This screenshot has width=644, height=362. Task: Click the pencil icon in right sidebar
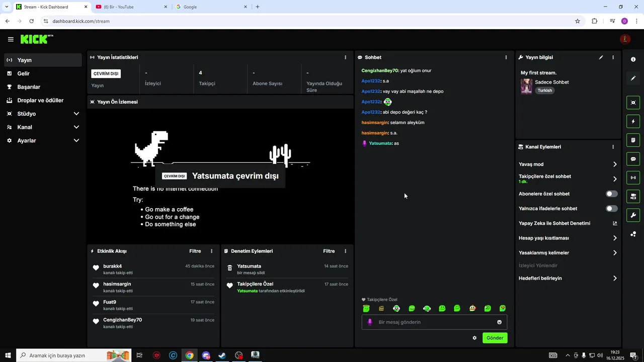[633, 78]
